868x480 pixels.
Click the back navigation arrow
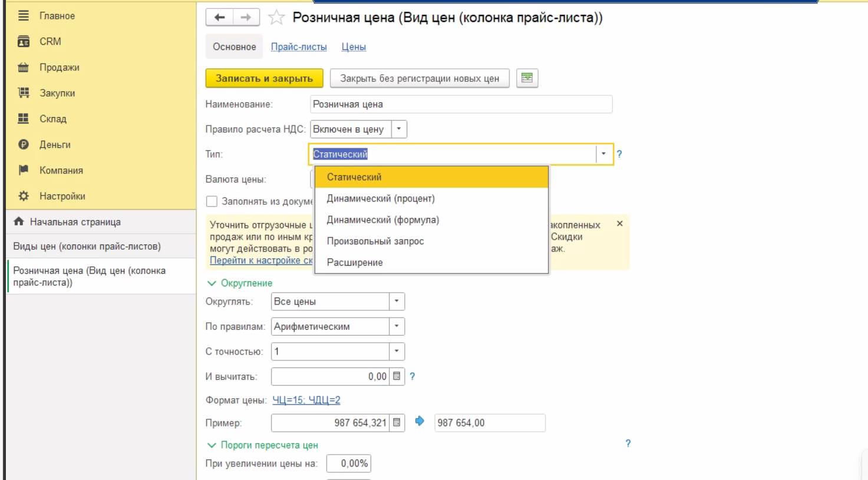point(220,18)
